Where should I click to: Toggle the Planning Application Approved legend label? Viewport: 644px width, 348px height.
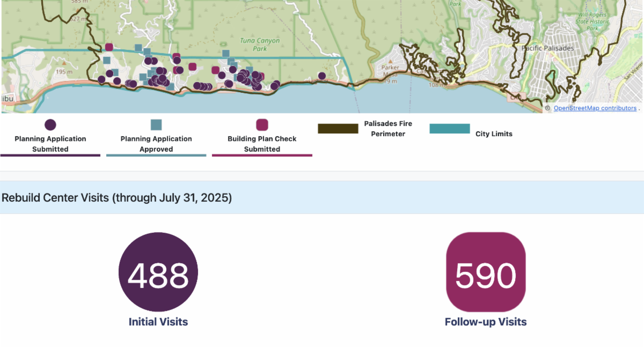156,144
